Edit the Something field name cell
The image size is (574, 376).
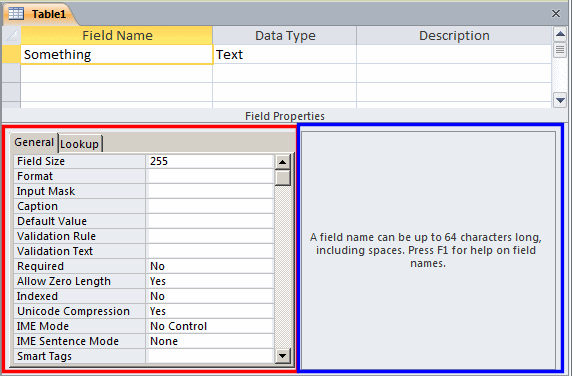pos(117,55)
